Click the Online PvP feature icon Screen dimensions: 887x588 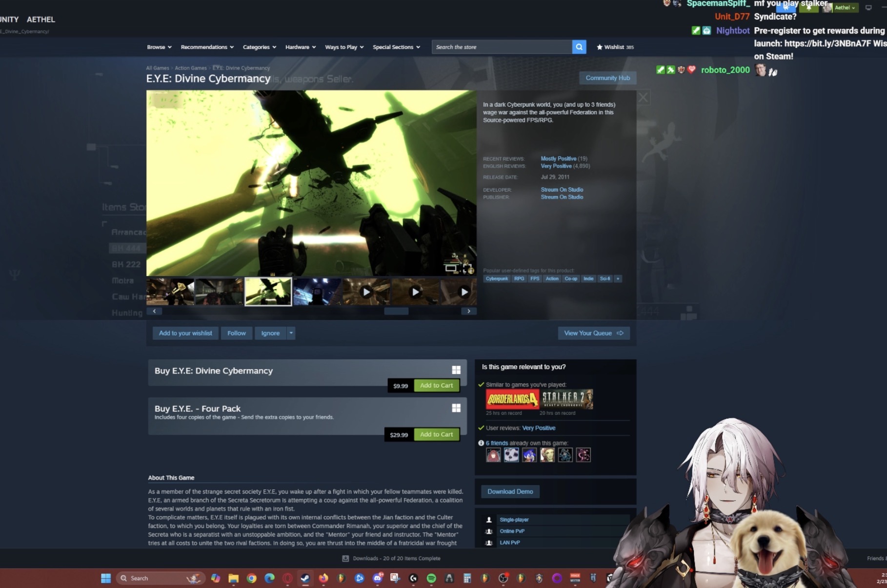(x=489, y=531)
